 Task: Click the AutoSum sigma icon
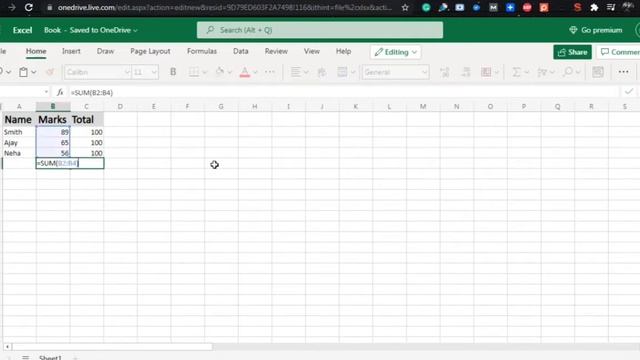point(516,72)
